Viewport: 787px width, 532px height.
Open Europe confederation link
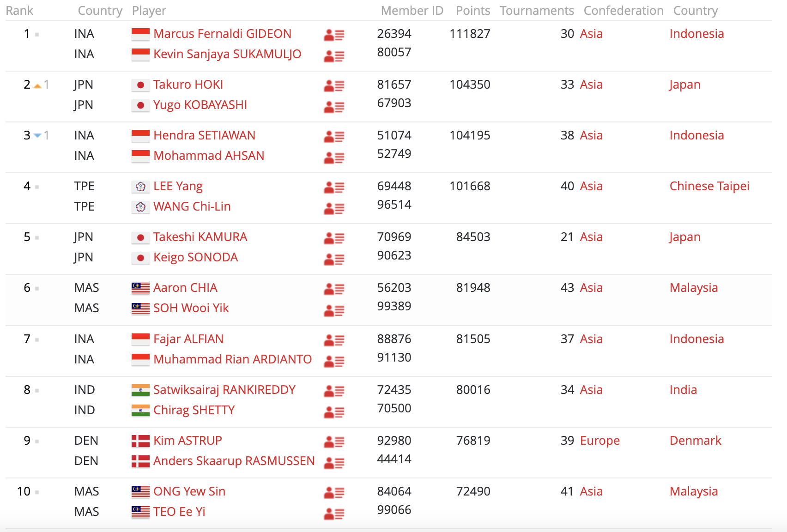599,441
